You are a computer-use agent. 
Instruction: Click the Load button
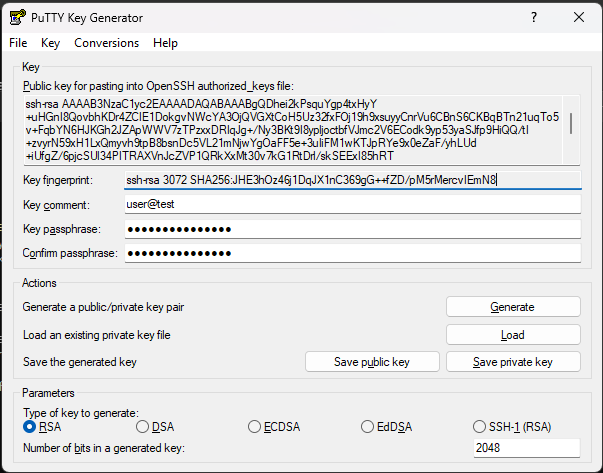point(513,335)
